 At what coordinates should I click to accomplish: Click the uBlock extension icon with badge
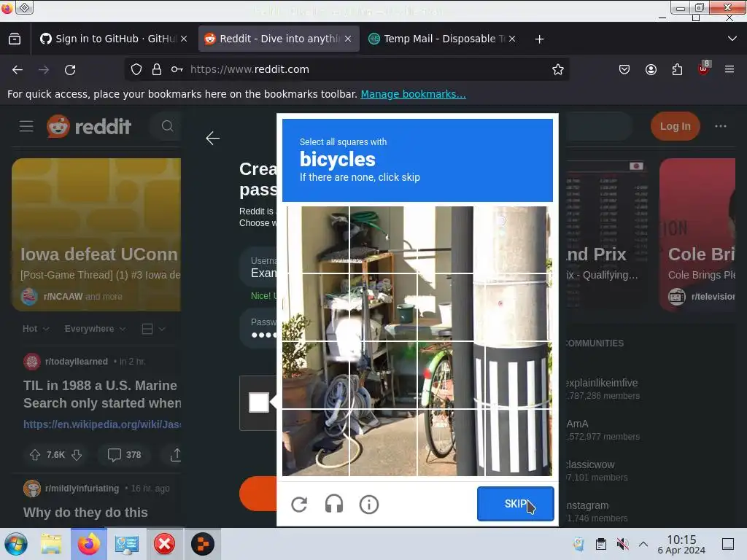[704, 69]
